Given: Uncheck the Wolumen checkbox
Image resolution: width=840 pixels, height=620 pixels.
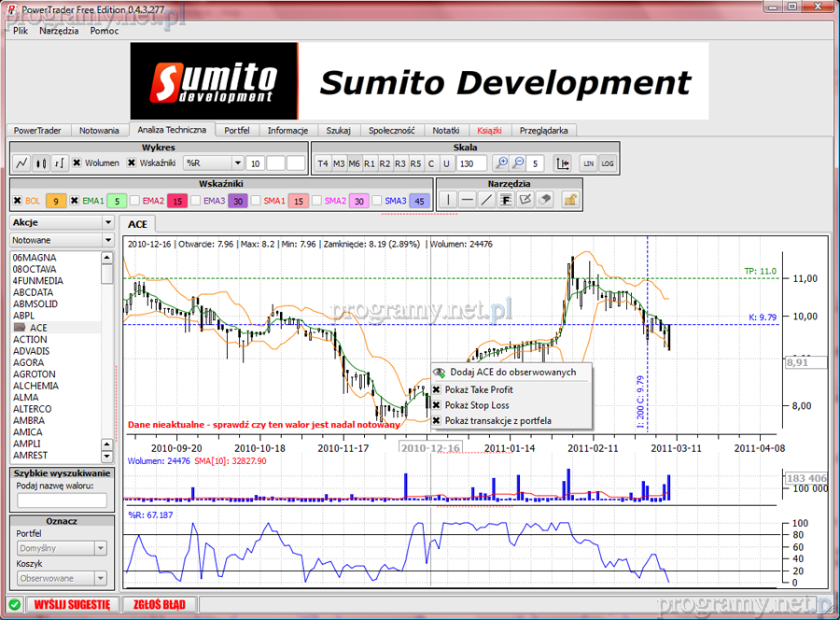Looking at the screenshot, I should tap(77, 163).
